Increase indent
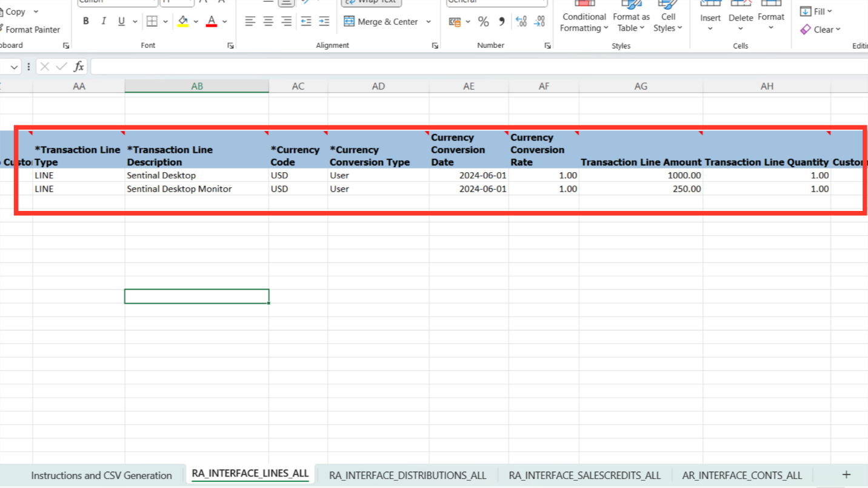868x488 pixels. tap(324, 21)
